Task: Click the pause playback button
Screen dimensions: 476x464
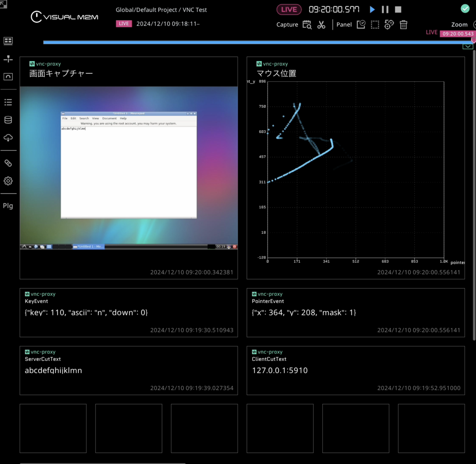Action: click(385, 9)
